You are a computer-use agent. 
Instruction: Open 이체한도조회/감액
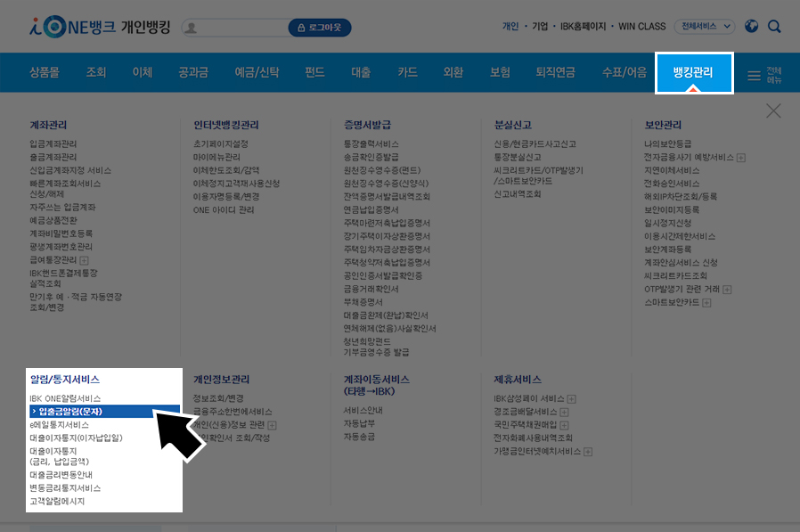point(226,170)
